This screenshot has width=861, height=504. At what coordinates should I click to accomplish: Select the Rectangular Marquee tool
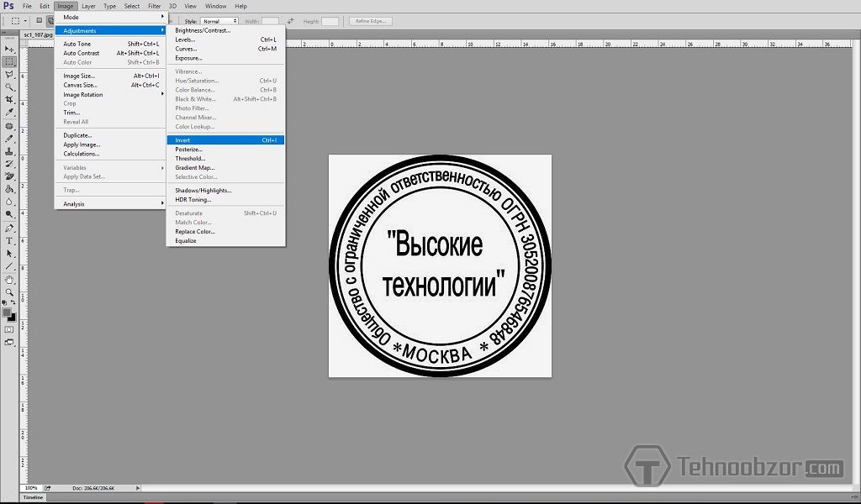coord(9,61)
